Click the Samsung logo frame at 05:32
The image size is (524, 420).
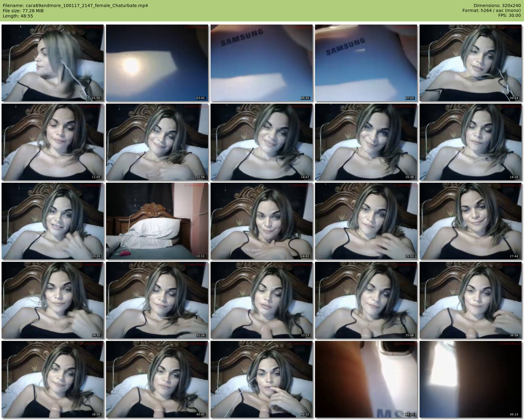click(x=261, y=63)
